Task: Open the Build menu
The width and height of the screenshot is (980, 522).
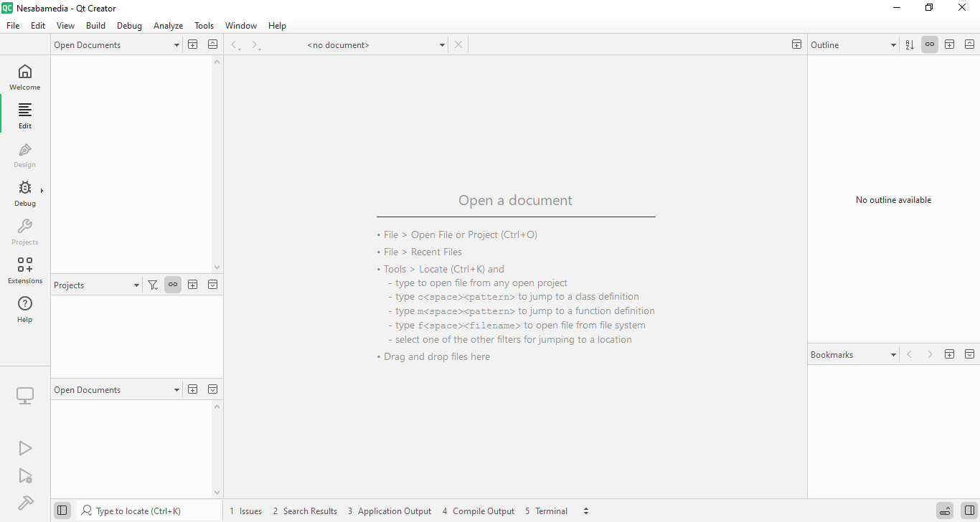Action: click(95, 26)
